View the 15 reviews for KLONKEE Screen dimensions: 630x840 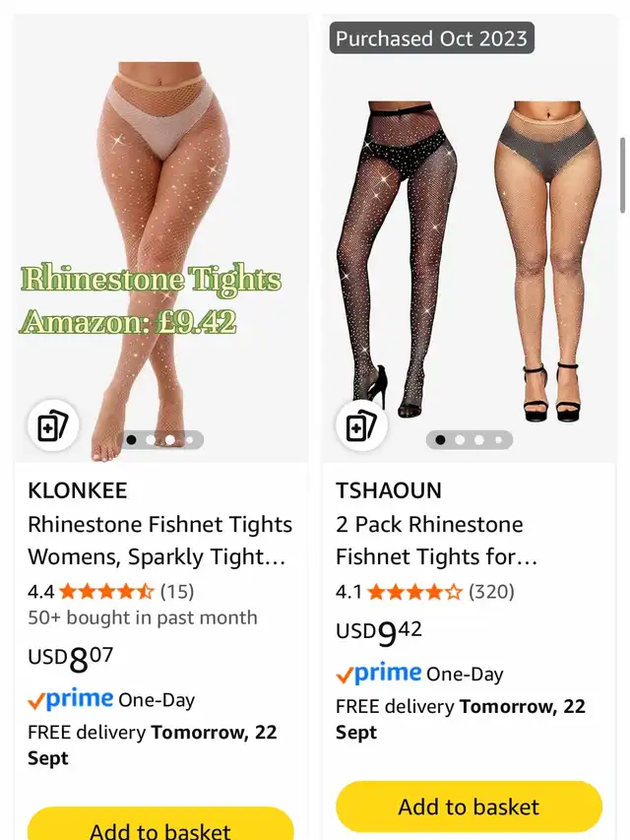click(177, 592)
